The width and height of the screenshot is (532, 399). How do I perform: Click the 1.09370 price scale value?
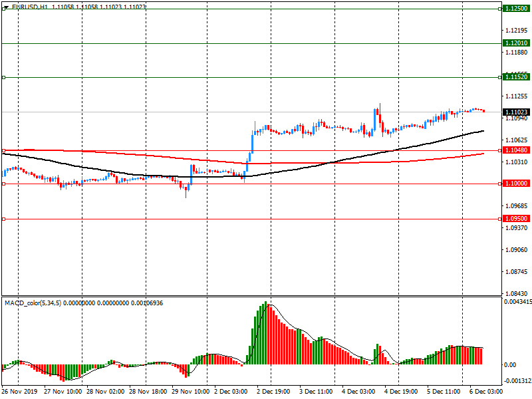(517, 228)
